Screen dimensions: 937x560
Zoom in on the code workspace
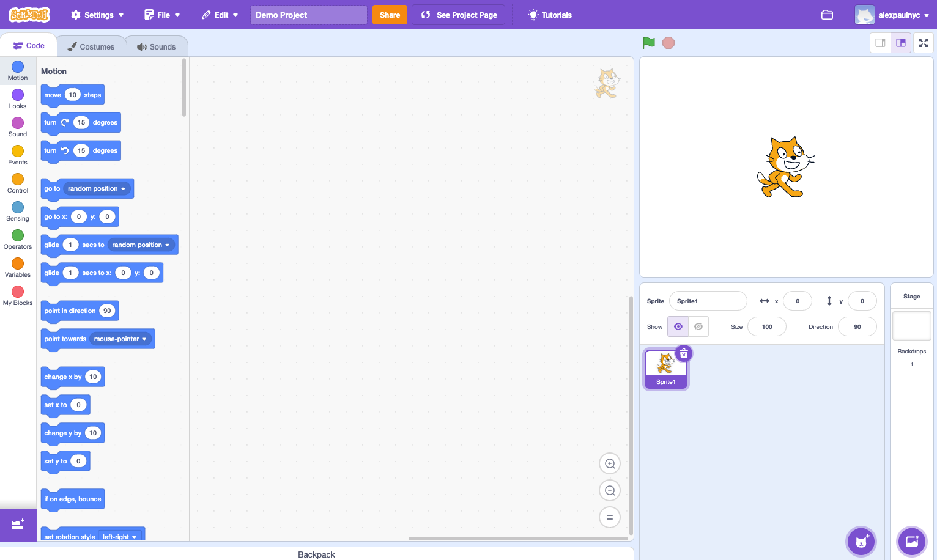point(609,463)
